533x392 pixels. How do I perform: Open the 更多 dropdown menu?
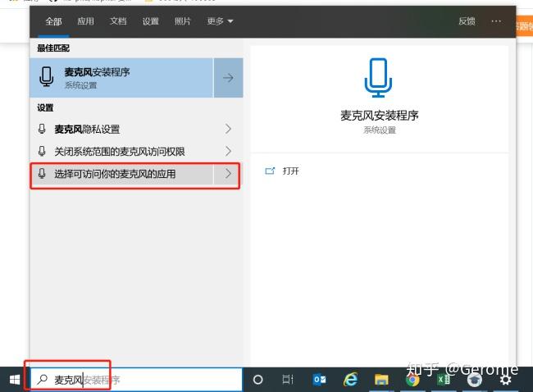tap(220, 21)
